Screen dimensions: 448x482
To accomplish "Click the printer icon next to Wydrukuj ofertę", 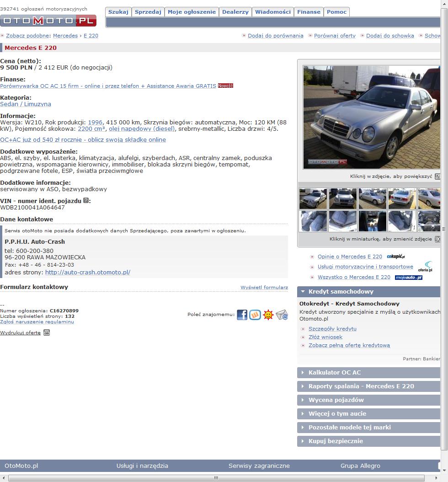I will tap(46, 332).
